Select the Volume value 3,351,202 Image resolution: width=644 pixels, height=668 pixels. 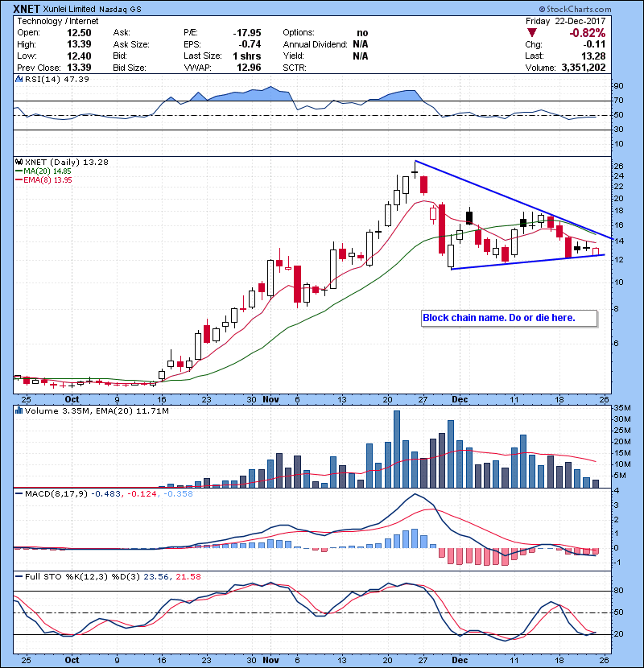coord(584,68)
